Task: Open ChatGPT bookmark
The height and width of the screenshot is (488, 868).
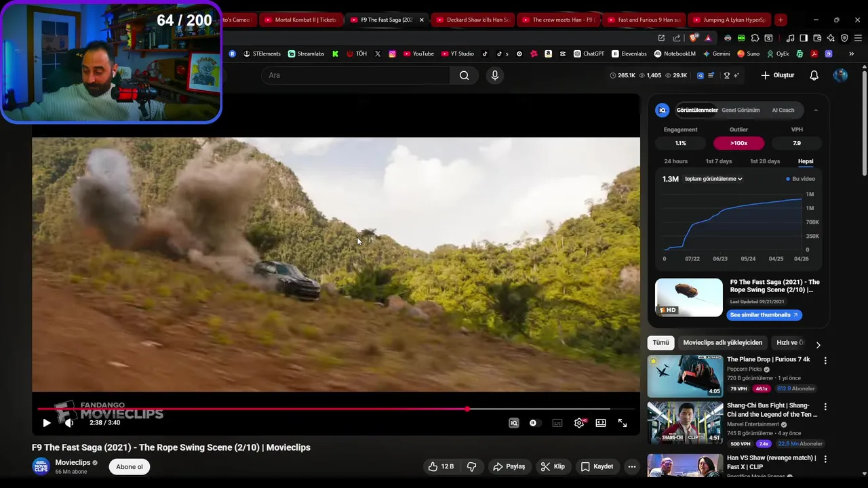Action: pos(589,54)
